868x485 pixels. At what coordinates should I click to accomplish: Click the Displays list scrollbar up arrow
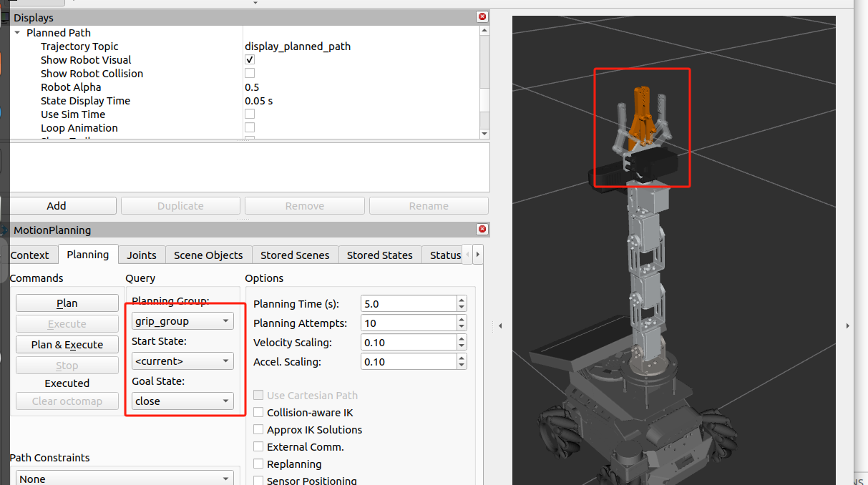[x=484, y=31]
